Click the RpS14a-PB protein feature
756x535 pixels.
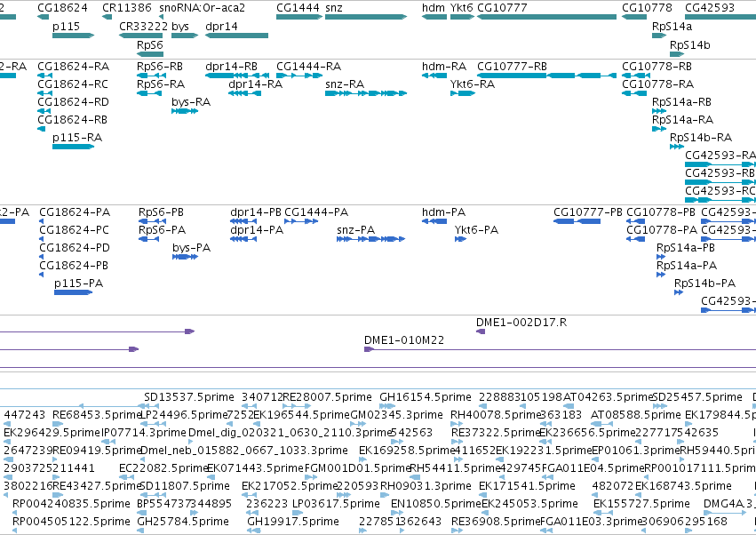pyautogui.click(x=661, y=257)
